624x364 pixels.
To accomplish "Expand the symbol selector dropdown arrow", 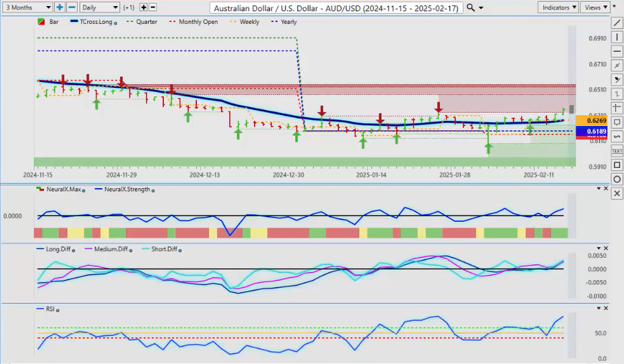I will [x=481, y=7].
